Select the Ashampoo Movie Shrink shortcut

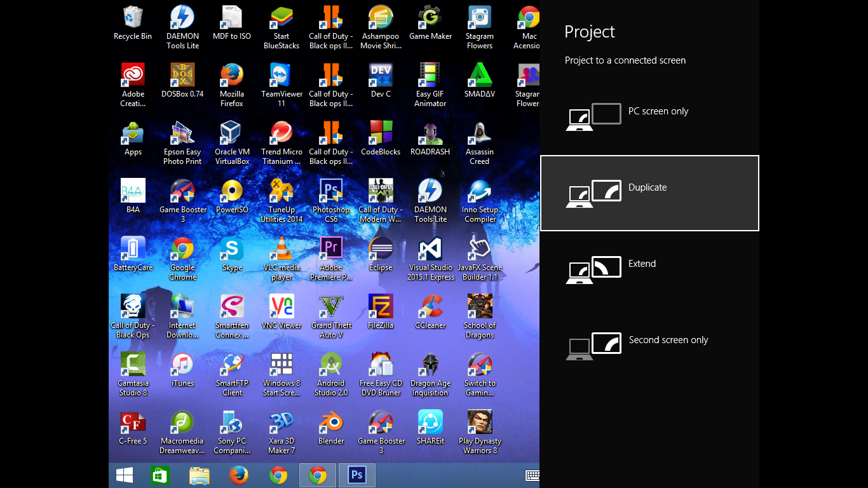tap(381, 28)
